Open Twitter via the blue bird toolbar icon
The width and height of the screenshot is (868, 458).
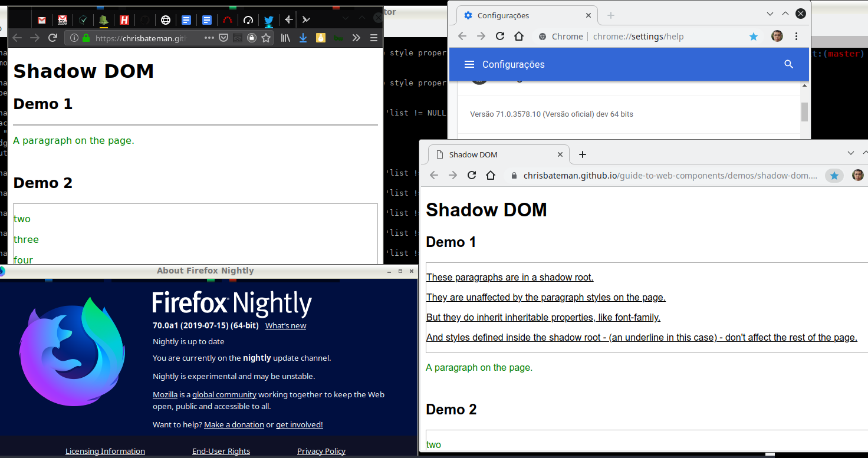pyautogui.click(x=268, y=19)
